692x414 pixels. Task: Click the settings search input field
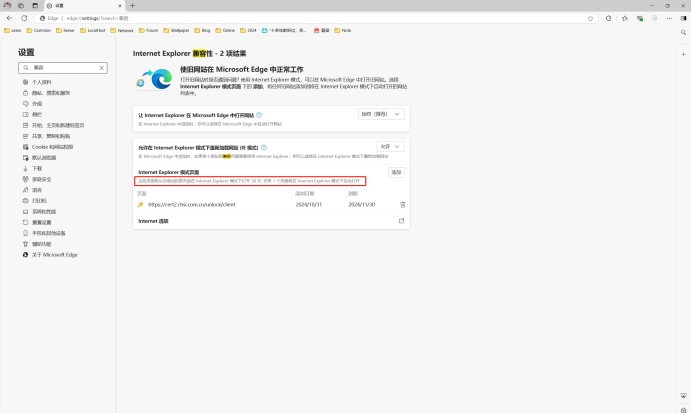point(62,68)
